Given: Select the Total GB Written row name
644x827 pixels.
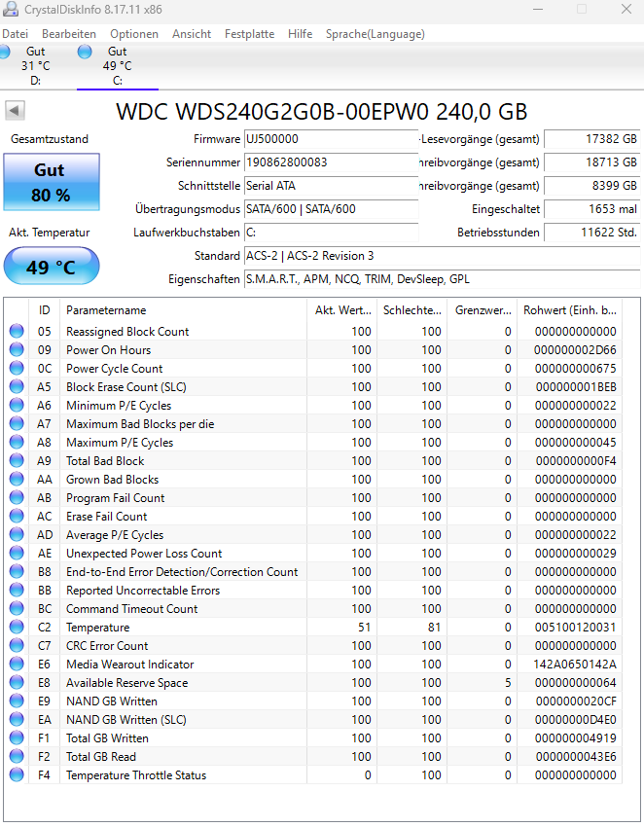Looking at the screenshot, I should tap(107, 737).
